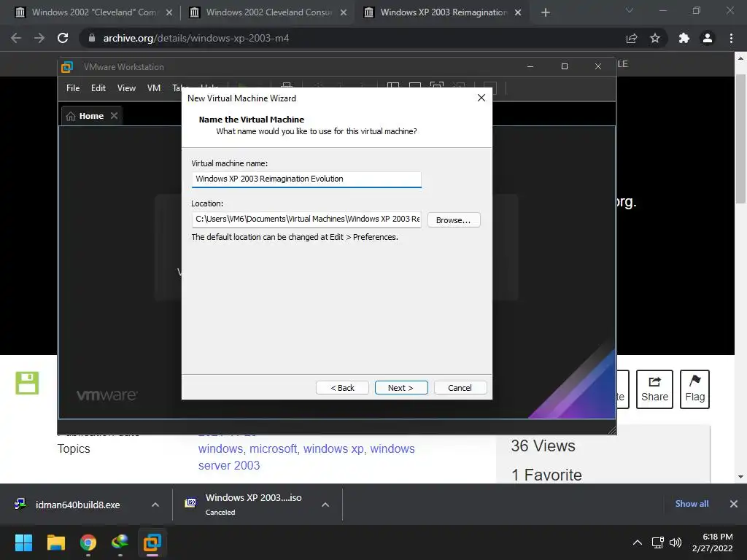Open the clock showing 6:18 PM
This screenshot has width=747, height=560.
click(712, 542)
